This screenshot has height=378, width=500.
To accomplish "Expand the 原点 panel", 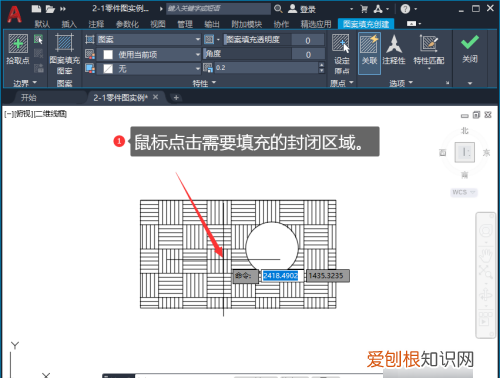I will tap(341, 83).
